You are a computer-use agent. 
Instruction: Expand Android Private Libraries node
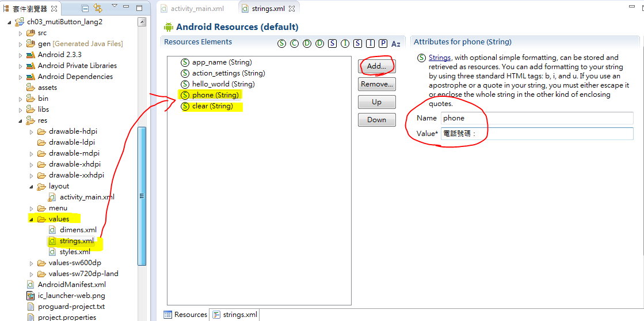(x=20, y=66)
